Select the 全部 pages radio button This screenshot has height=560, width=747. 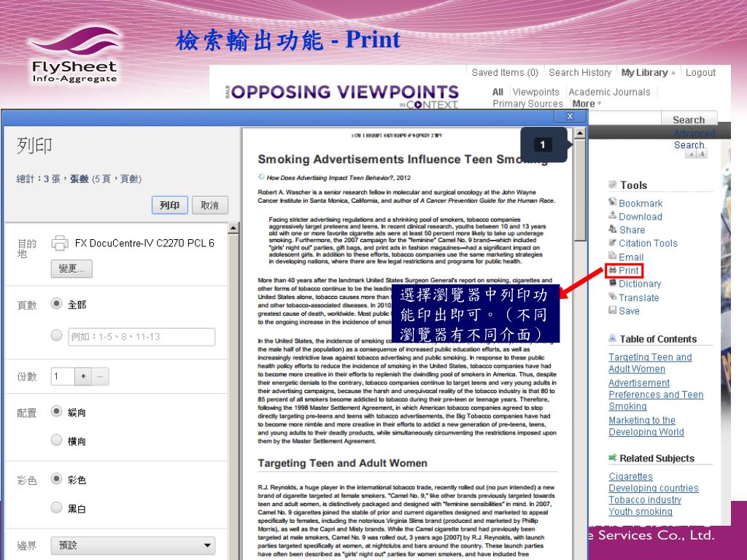(x=56, y=303)
